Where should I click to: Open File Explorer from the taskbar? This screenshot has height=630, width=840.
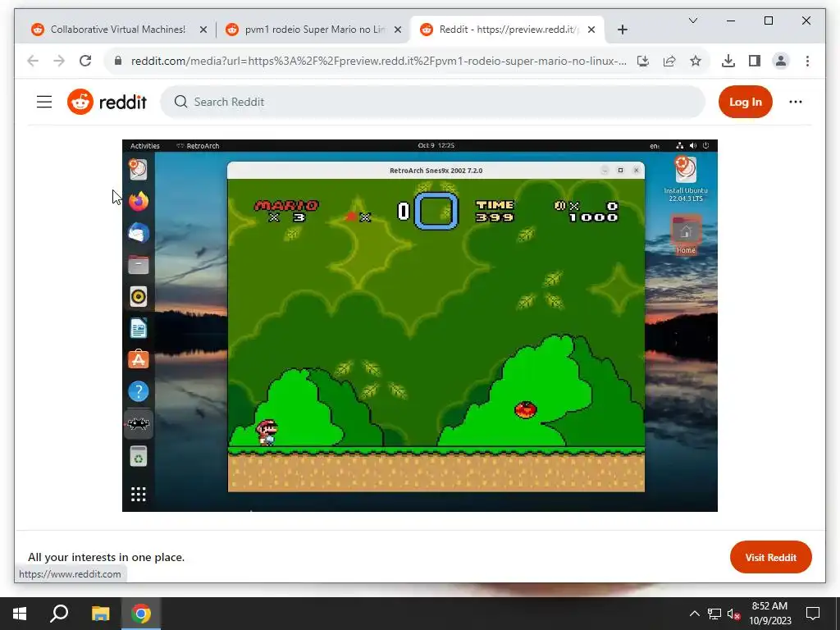100,614
